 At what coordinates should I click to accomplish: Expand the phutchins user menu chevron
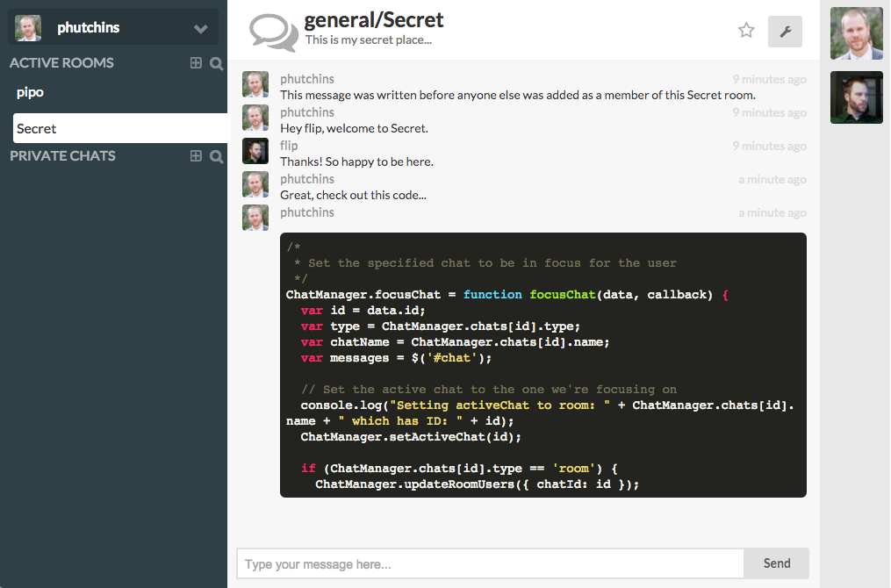coord(201,29)
